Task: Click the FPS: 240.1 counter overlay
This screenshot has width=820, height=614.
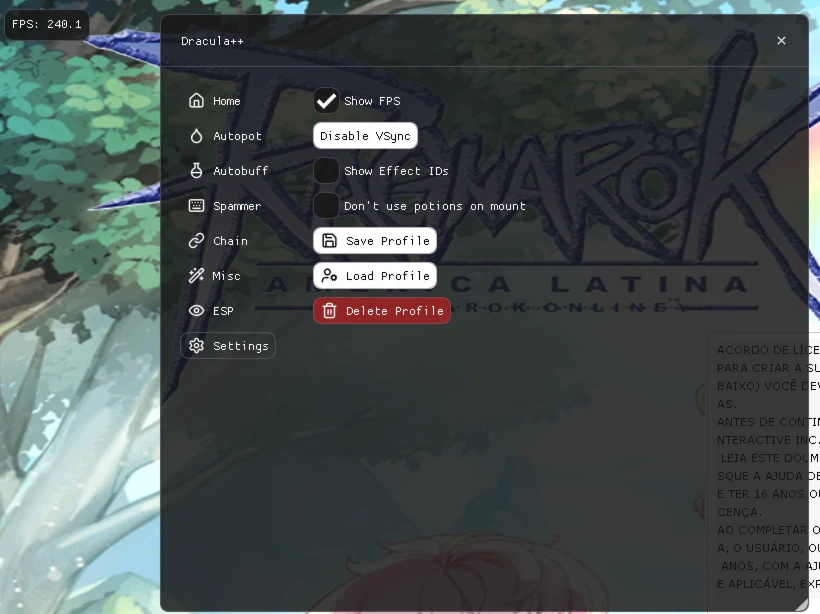Action: pyautogui.click(x=47, y=25)
